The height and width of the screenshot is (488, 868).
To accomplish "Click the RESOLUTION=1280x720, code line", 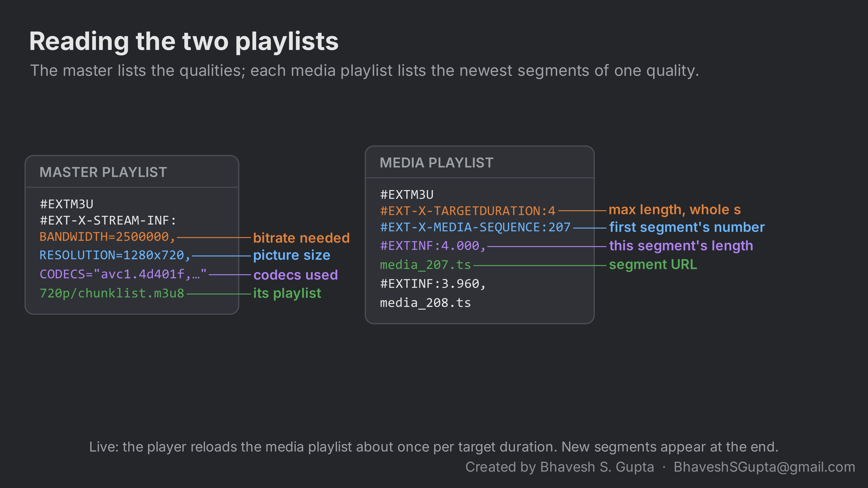I will (x=115, y=255).
